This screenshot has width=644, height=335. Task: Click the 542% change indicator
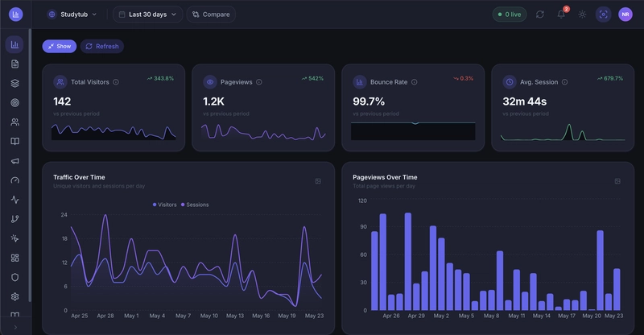pos(312,78)
